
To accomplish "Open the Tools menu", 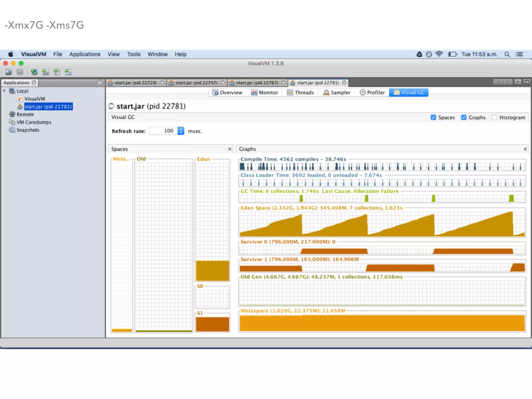I will pos(134,54).
